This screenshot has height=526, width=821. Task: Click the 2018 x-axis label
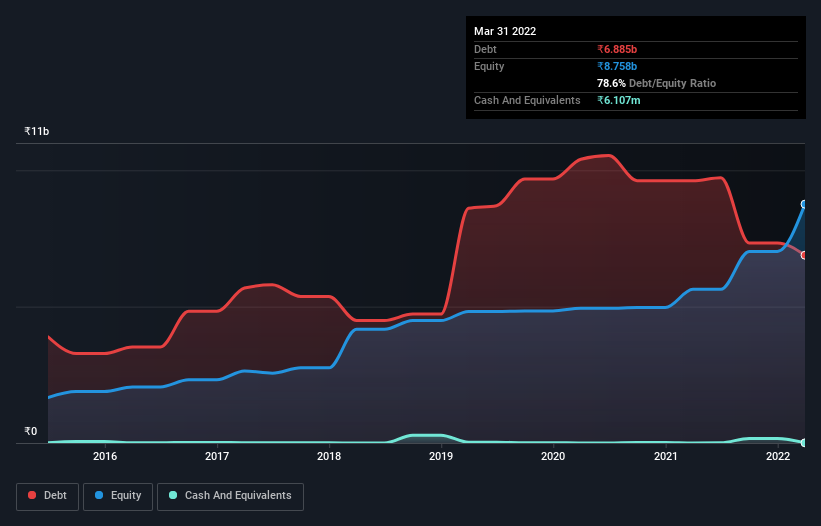coord(329,456)
